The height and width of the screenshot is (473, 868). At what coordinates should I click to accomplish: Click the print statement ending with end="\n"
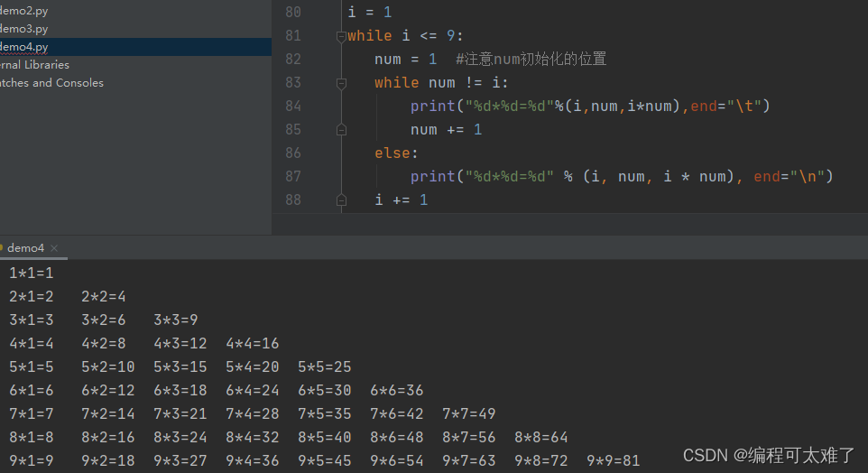(x=622, y=176)
